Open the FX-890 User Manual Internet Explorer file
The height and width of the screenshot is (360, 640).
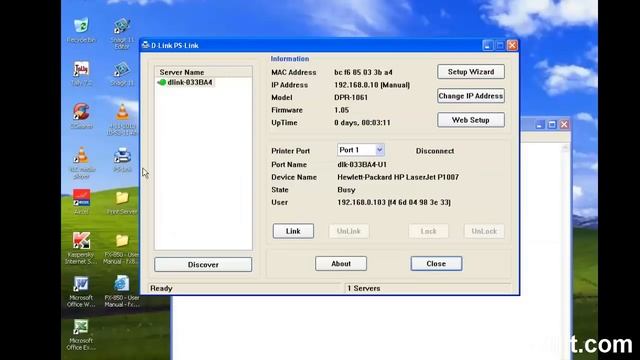point(122,291)
